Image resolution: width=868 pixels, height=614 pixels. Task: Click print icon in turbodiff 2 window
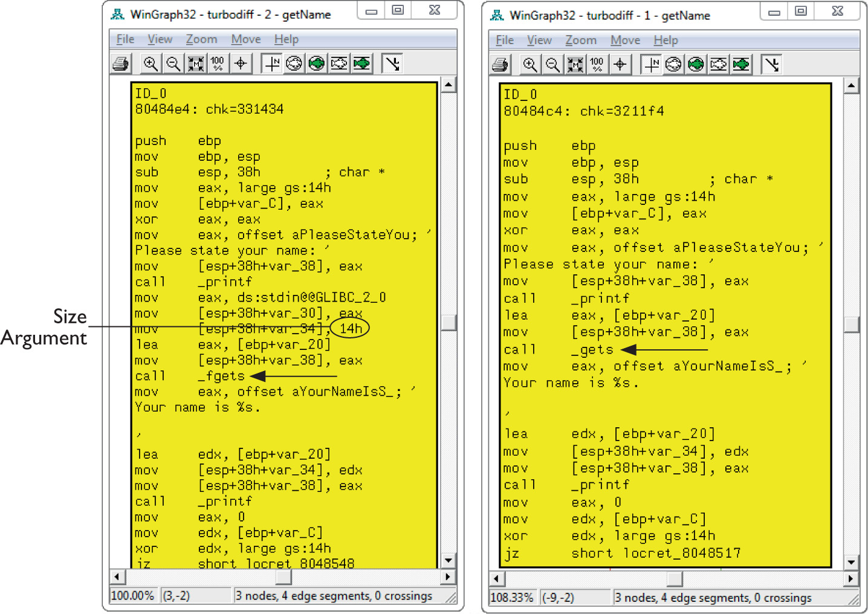tap(121, 63)
